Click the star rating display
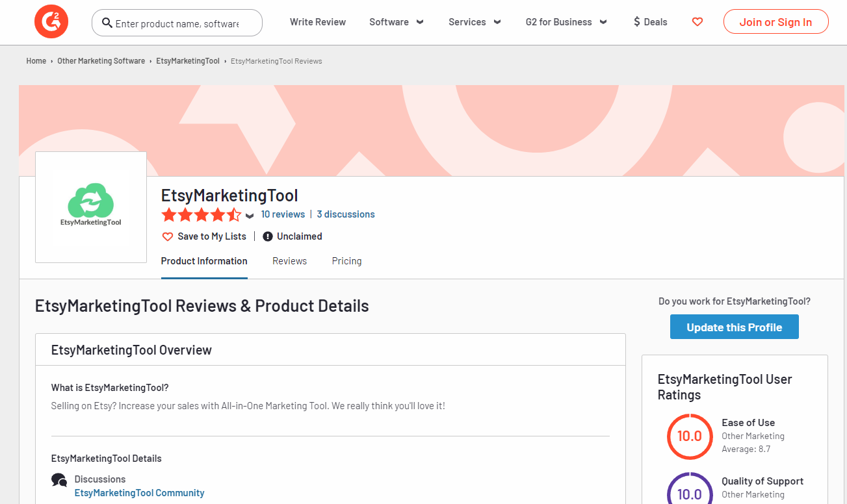The width and height of the screenshot is (847, 504). (x=202, y=215)
